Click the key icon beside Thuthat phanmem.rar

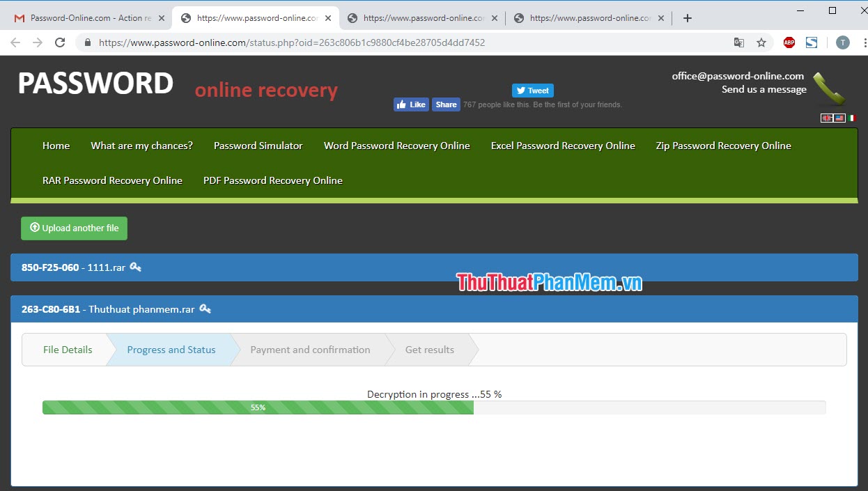pos(205,309)
